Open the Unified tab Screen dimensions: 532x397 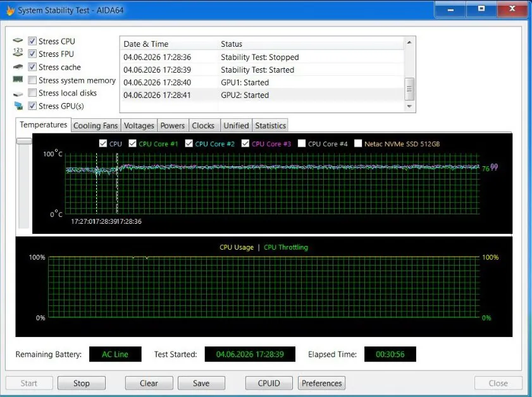coord(236,125)
